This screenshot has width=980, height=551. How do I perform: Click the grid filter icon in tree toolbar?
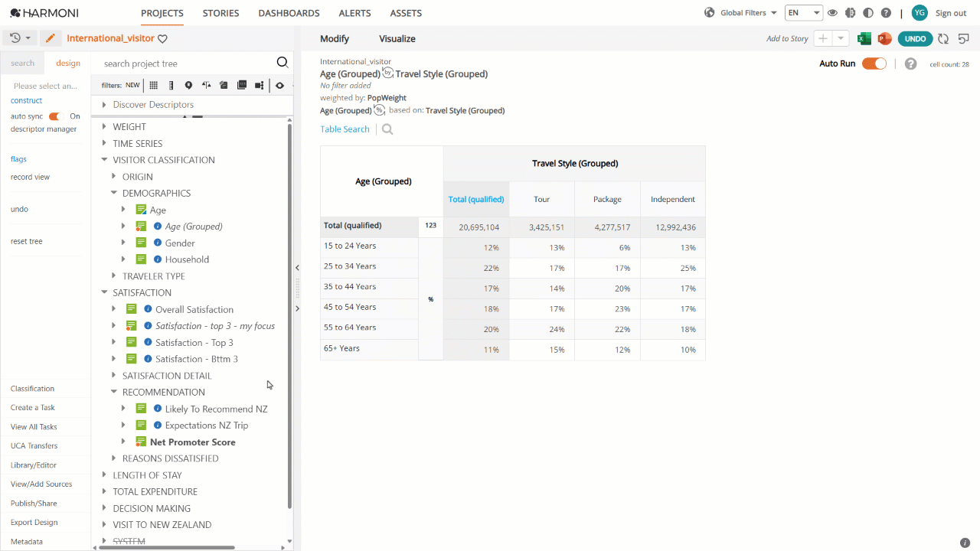pos(154,86)
